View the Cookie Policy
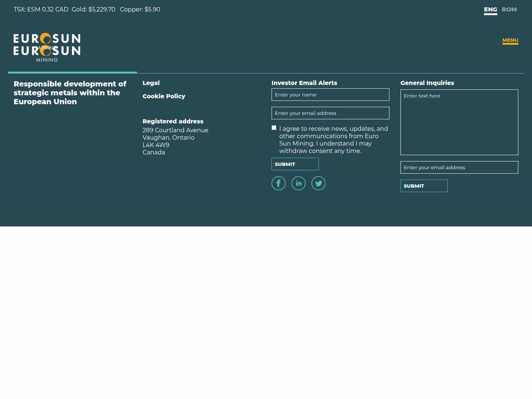 pos(164,96)
